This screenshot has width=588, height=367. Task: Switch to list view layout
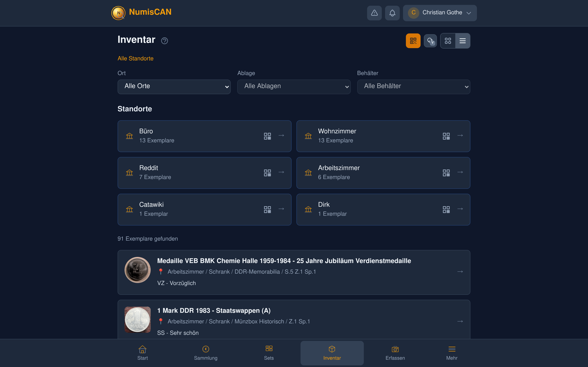pos(463,41)
